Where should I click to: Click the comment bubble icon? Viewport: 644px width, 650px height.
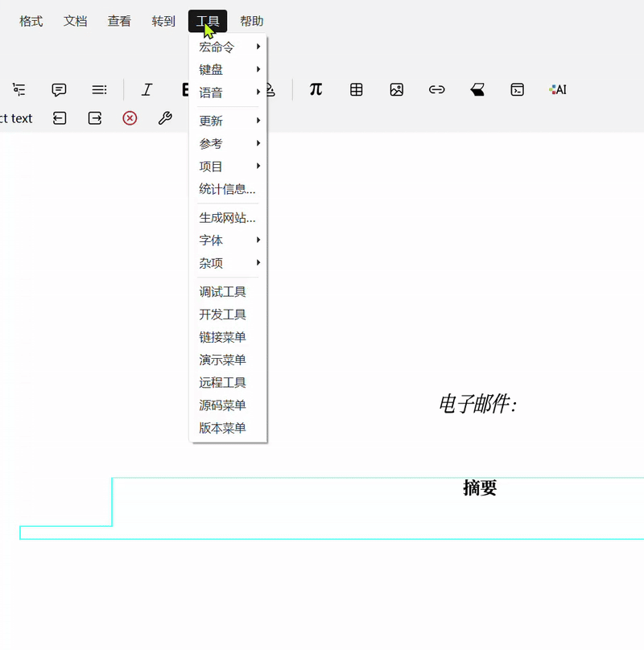point(59,90)
